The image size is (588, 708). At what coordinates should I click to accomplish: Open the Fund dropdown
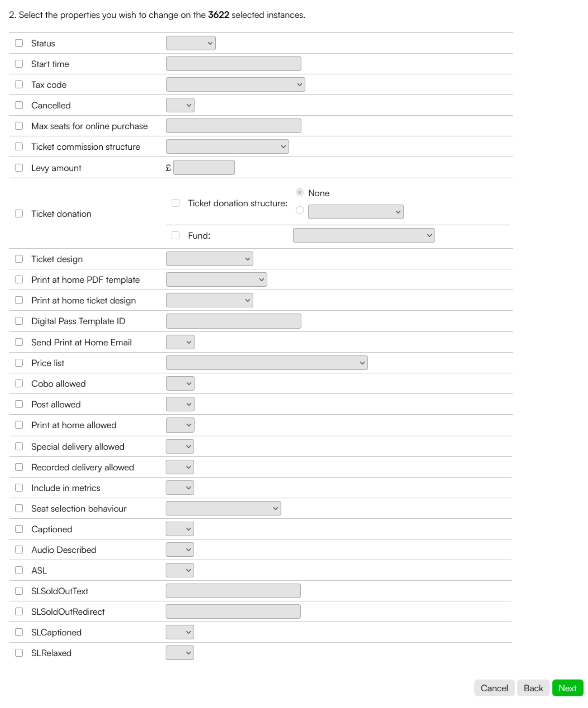coord(364,235)
